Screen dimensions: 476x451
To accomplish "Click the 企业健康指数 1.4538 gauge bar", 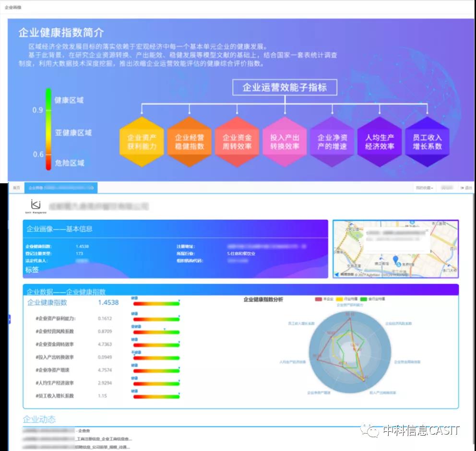I will pyautogui.click(x=156, y=303).
